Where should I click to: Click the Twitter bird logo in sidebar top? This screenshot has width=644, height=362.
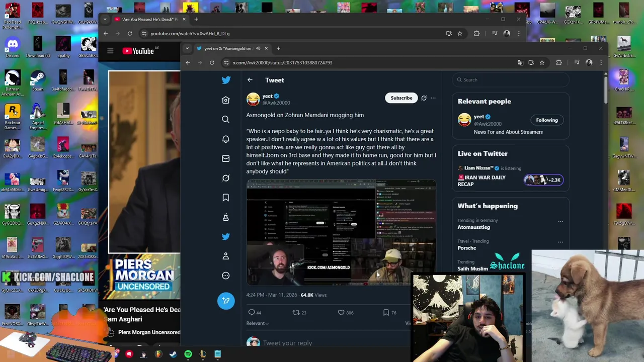tap(226, 80)
